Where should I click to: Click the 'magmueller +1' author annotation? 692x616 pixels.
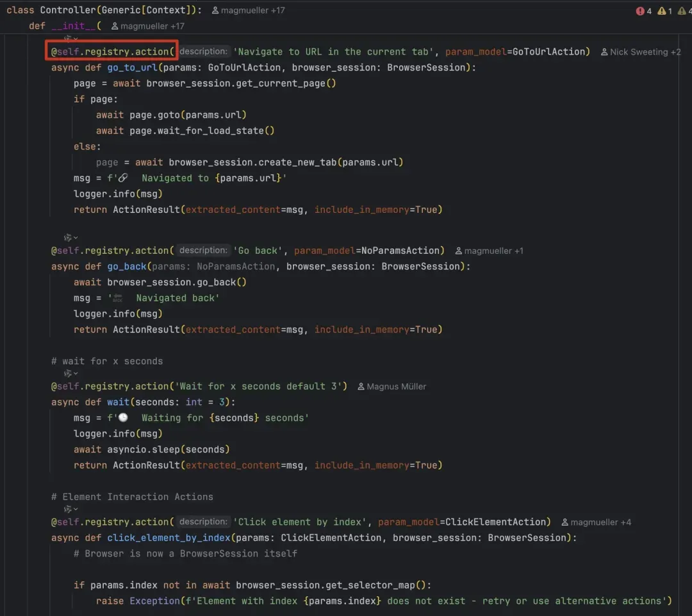[489, 251]
